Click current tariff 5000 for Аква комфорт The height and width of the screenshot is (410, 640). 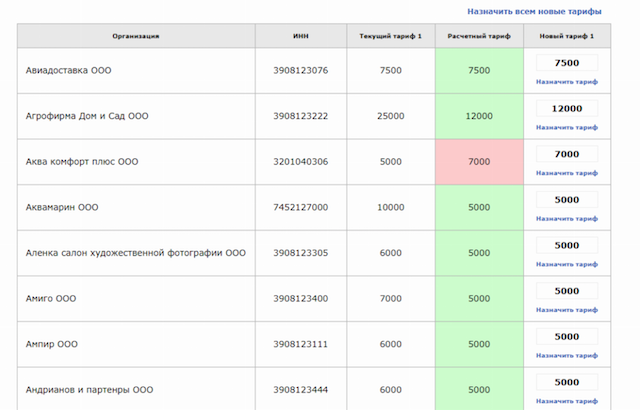[391, 162]
